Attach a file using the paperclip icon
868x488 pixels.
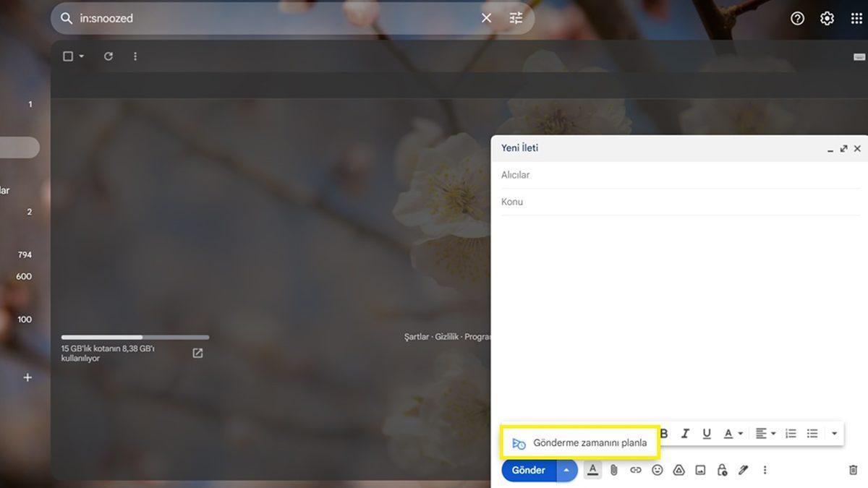click(x=614, y=470)
